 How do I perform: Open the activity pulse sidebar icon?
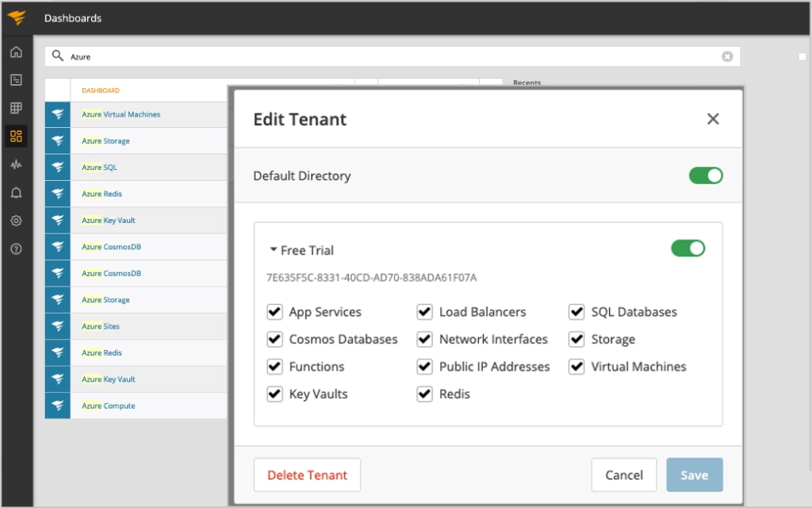(16, 164)
